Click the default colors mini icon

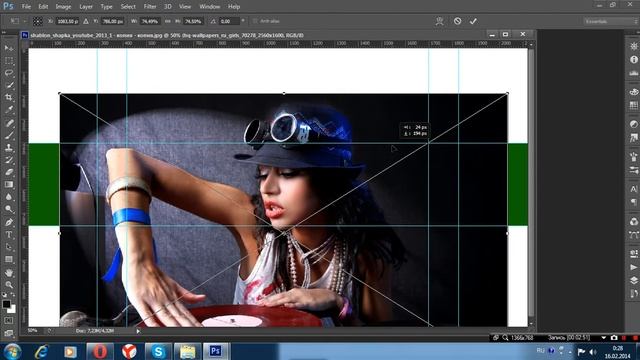(4, 295)
